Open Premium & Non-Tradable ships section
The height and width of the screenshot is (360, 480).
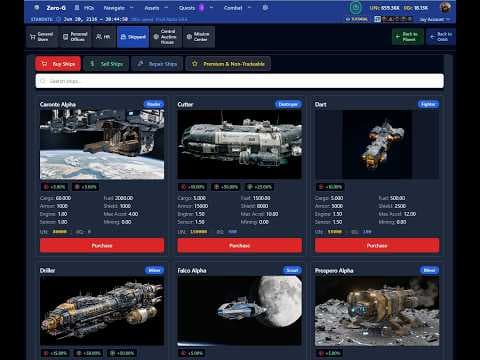[228, 64]
